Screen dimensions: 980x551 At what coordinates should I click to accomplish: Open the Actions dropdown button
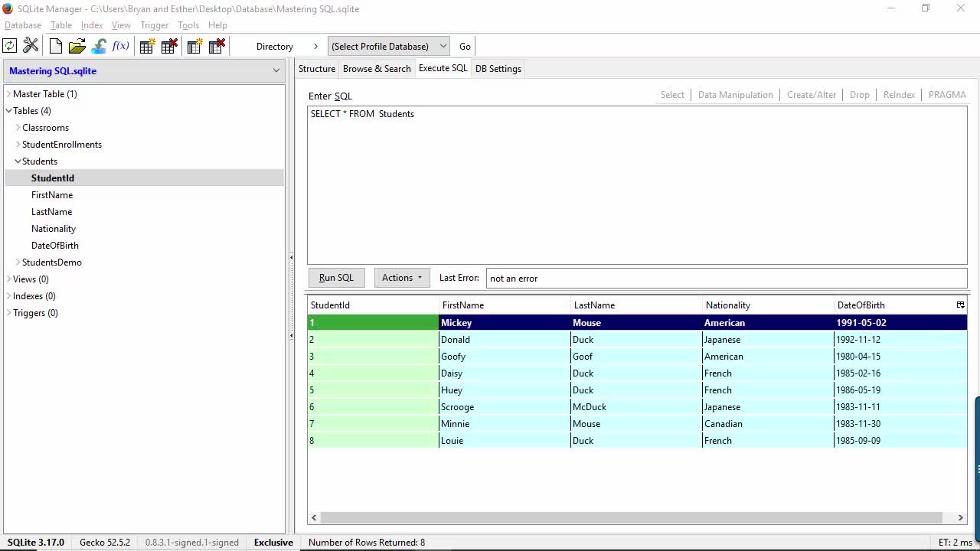tap(402, 278)
